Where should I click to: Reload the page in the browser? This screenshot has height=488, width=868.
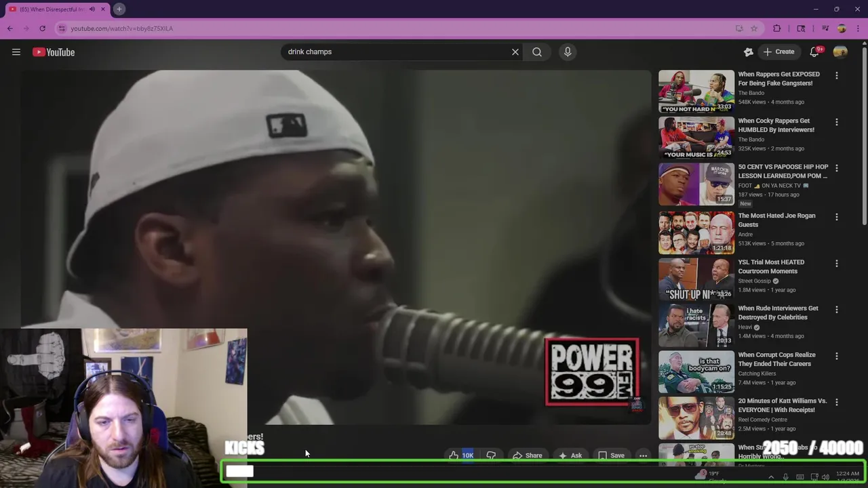pos(42,28)
